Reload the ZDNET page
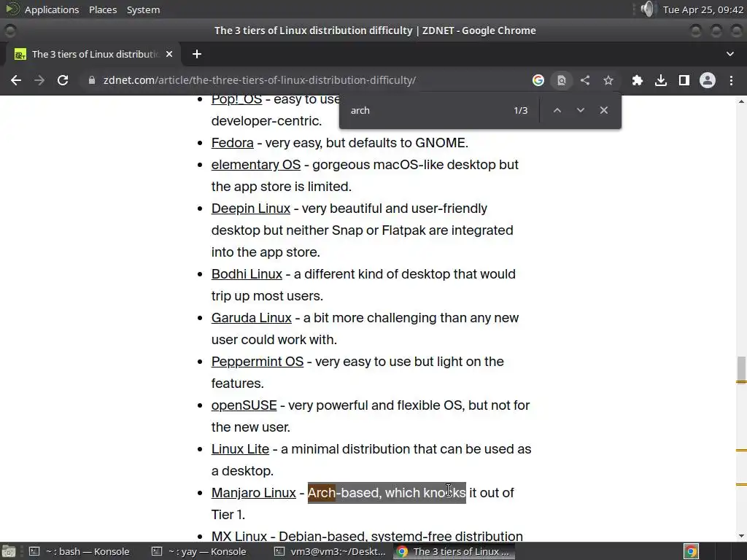 (63, 80)
